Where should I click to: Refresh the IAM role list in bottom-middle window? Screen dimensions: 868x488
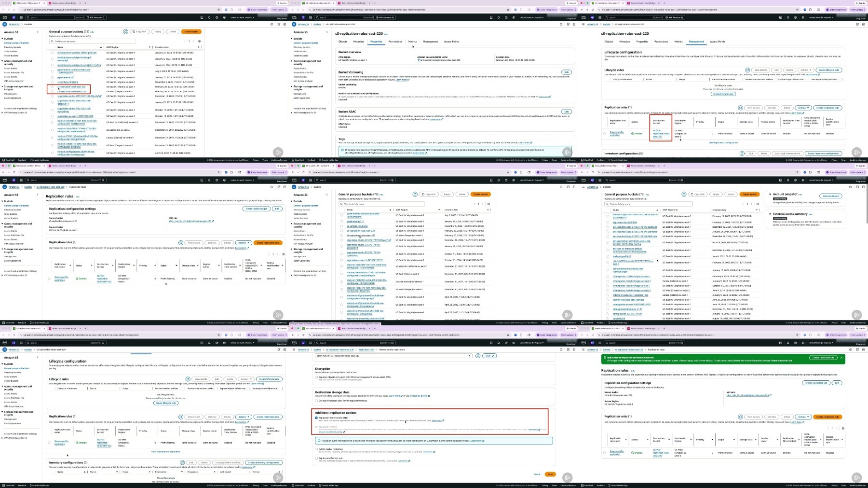478,356
